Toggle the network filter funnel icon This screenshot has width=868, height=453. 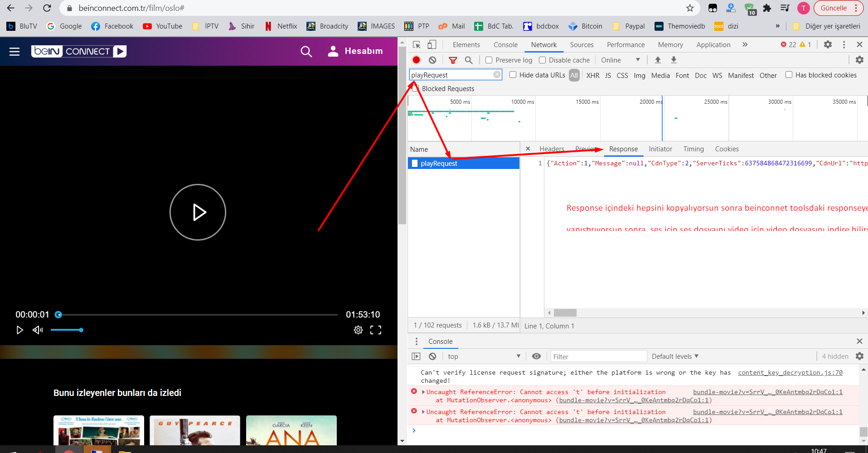coord(453,60)
